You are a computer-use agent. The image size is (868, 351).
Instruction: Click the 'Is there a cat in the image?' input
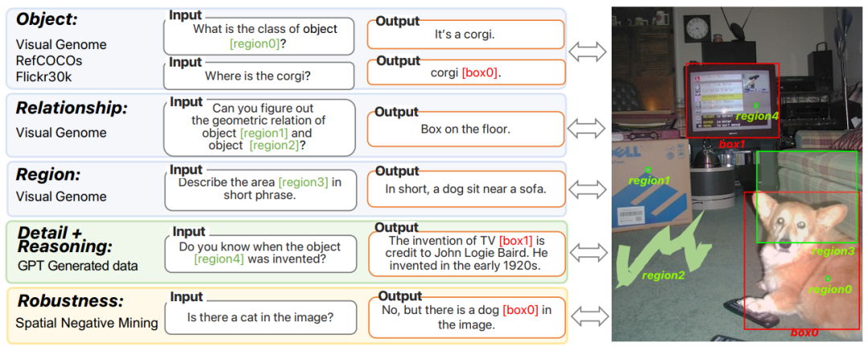coord(259,317)
